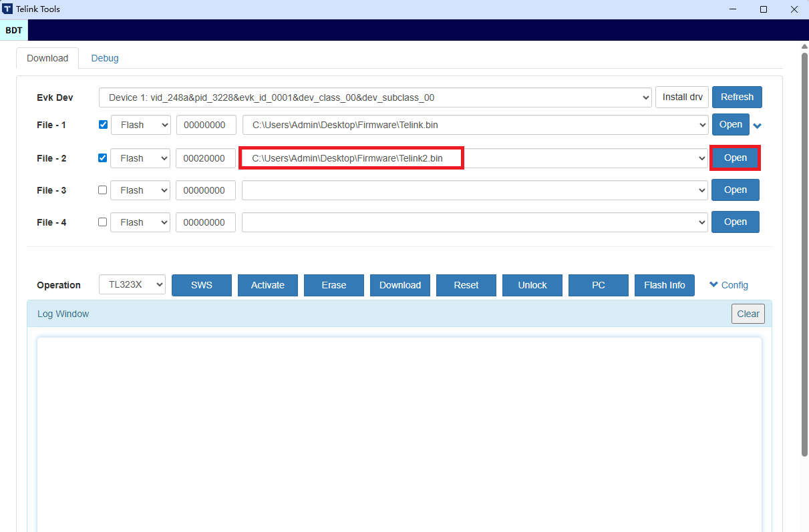Switch to the Debug tab

(104, 58)
